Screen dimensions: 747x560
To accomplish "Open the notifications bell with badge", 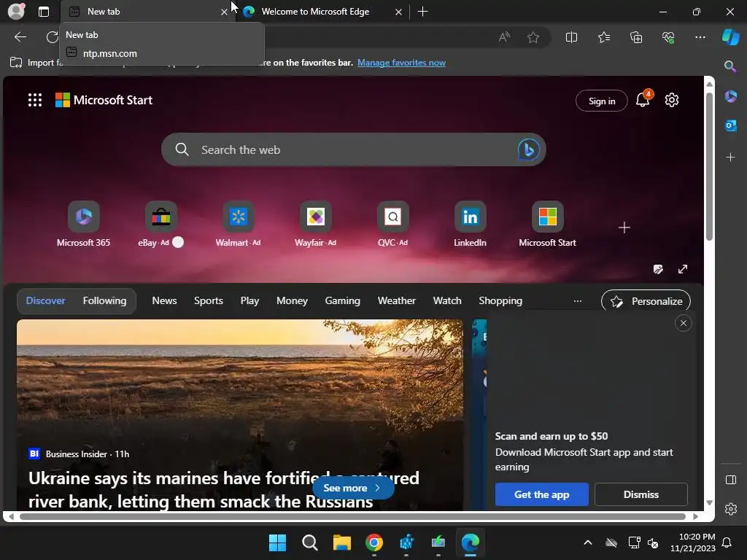I will pos(643,99).
